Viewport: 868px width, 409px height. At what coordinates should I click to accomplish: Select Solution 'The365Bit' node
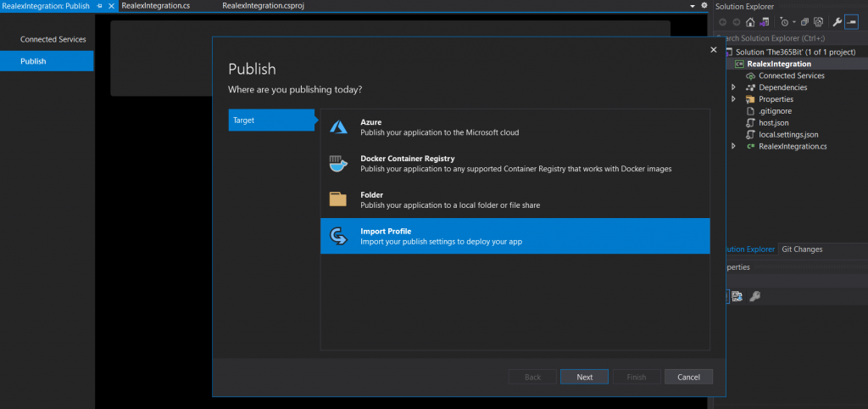(795, 52)
